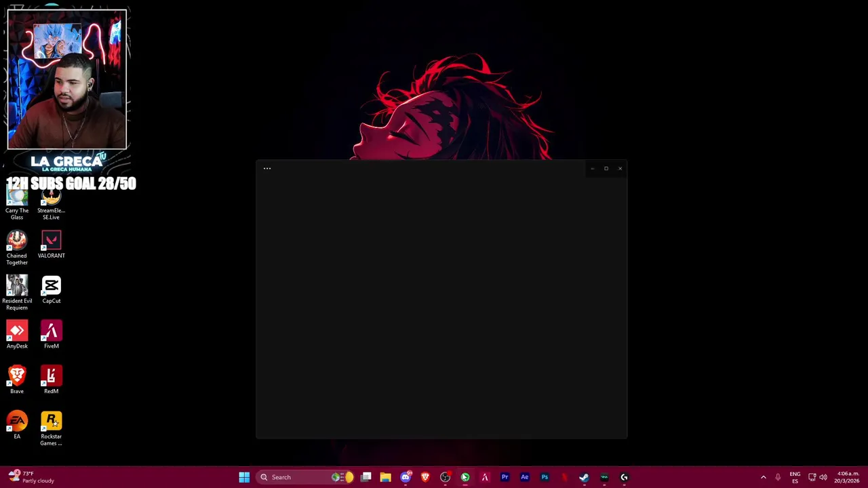Open the clock and date panel

pyautogui.click(x=848, y=477)
